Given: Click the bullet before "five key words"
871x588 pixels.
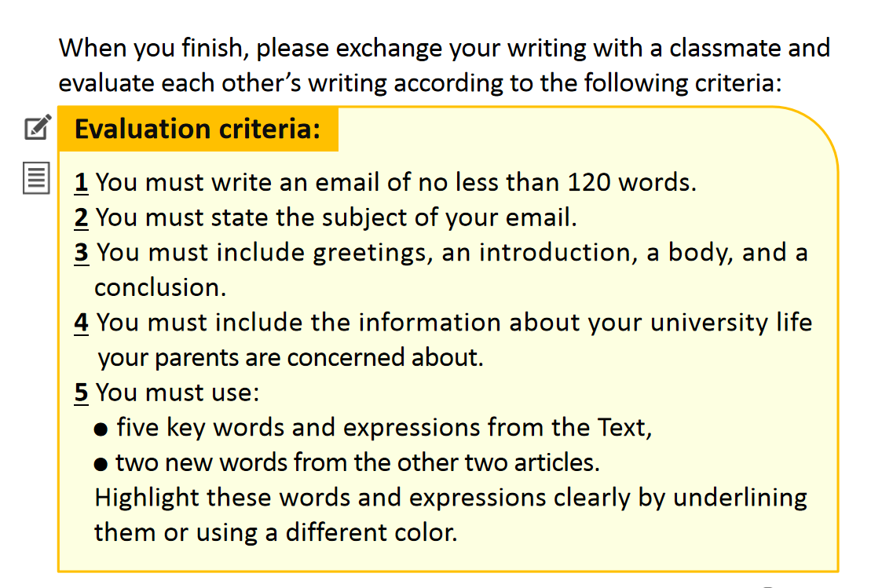Looking at the screenshot, I should point(101,429).
